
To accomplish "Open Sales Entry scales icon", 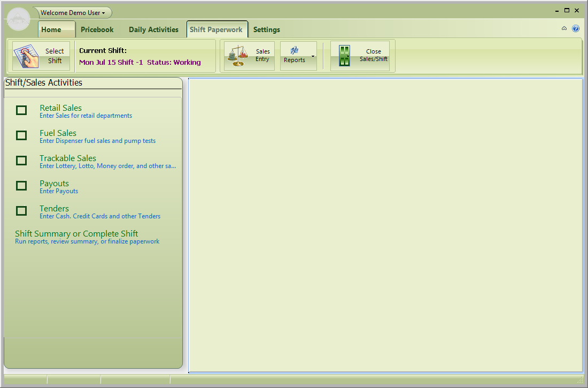I will click(238, 56).
